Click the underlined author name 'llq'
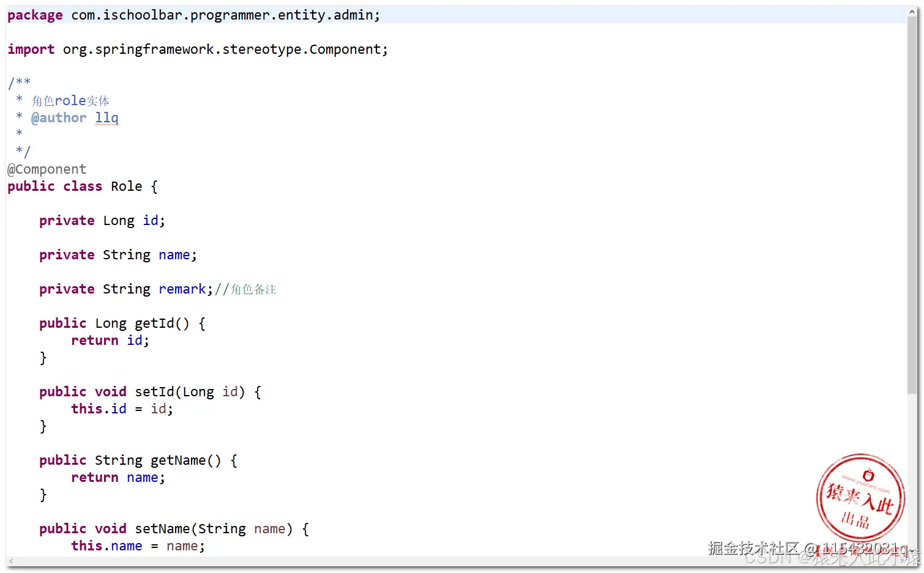The image size is (924, 573). [x=106, y=117]
